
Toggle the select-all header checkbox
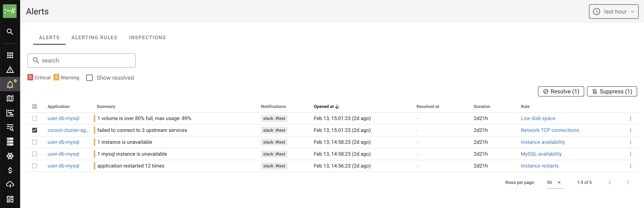click(x=35, y=107)
